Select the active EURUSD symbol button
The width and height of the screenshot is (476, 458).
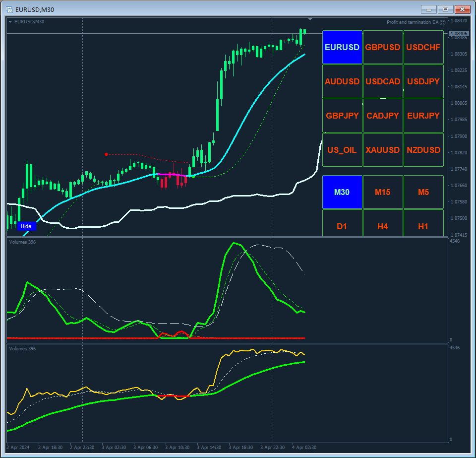[x=342, y=47]
